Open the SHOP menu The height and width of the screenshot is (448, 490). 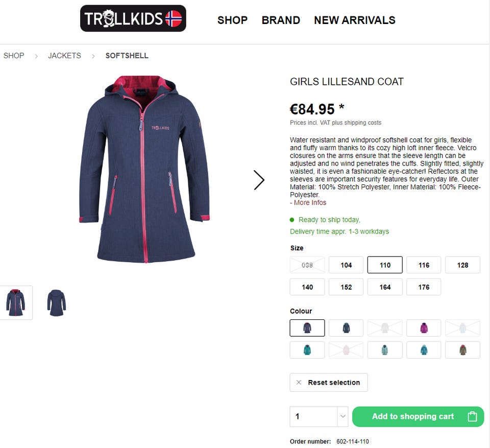pyautogui.click(x=233, y=20)
